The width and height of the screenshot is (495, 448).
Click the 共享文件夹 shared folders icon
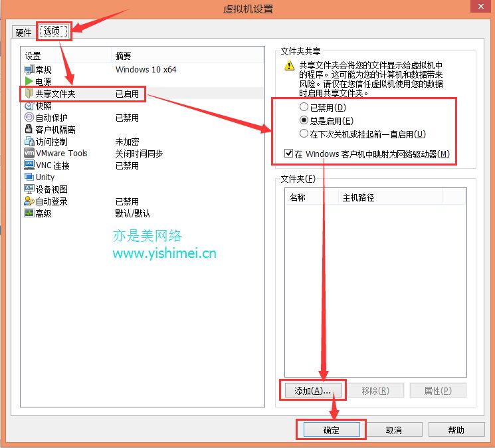point(29,93)
